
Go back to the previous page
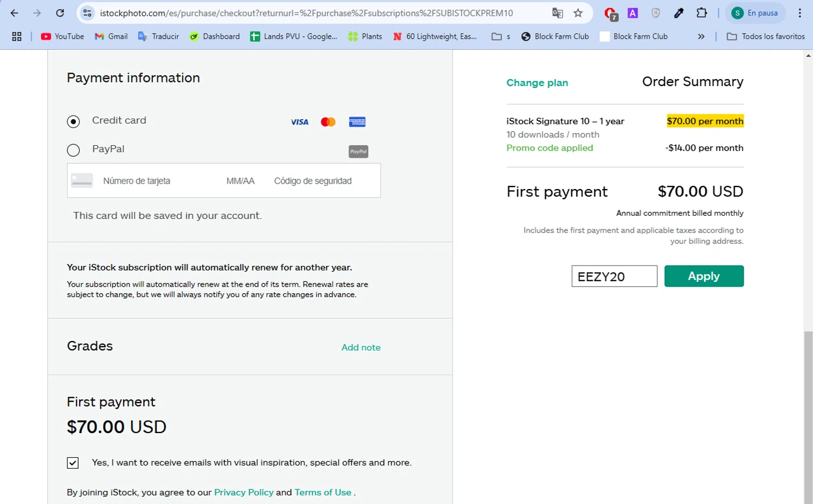click(15, 13)
